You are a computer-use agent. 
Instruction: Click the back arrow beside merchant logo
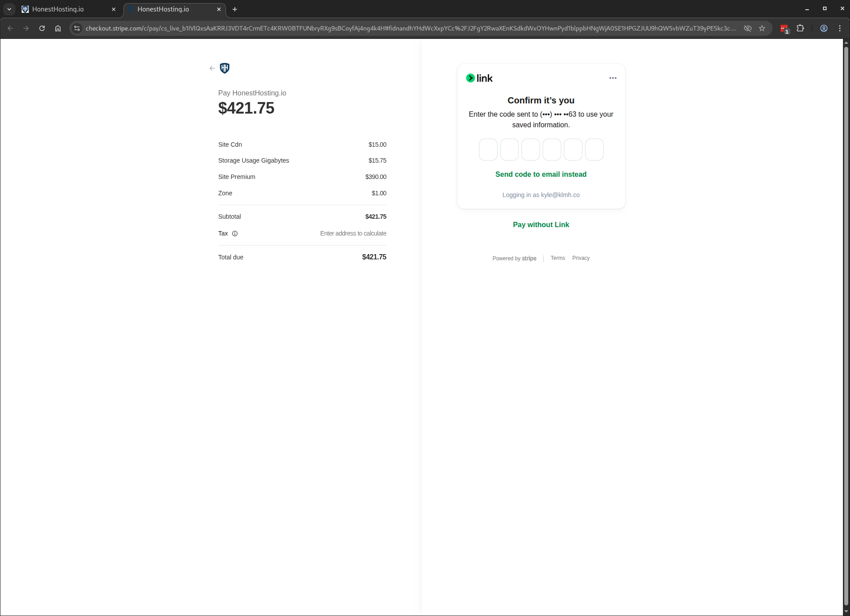[212, 68]
